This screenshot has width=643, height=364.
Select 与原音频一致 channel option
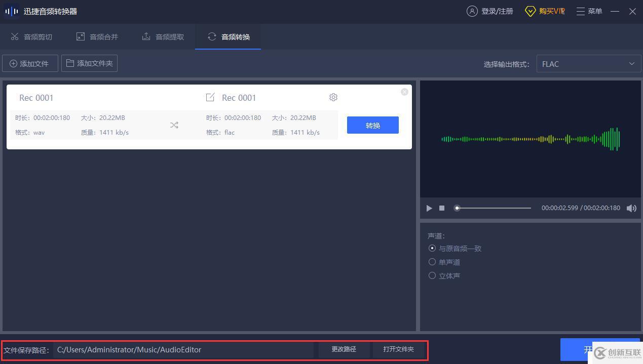coord(455,249)
